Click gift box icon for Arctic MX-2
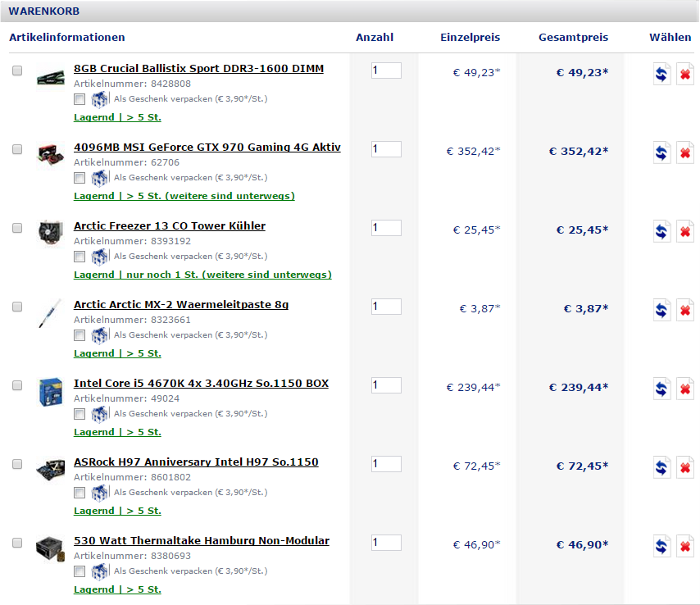This screenshot has width=700, height=605. [100, 335]
